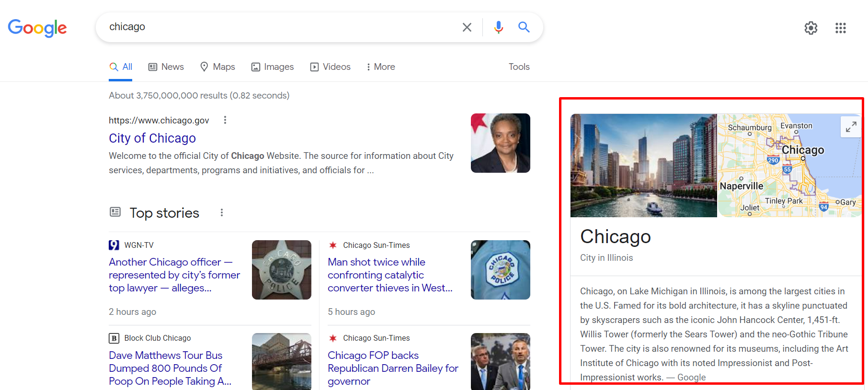This screenshot has height=390, width=868.
Task: Click the Block Club Chicago source name
Action: pyautogui.click(x=158, y=338)
